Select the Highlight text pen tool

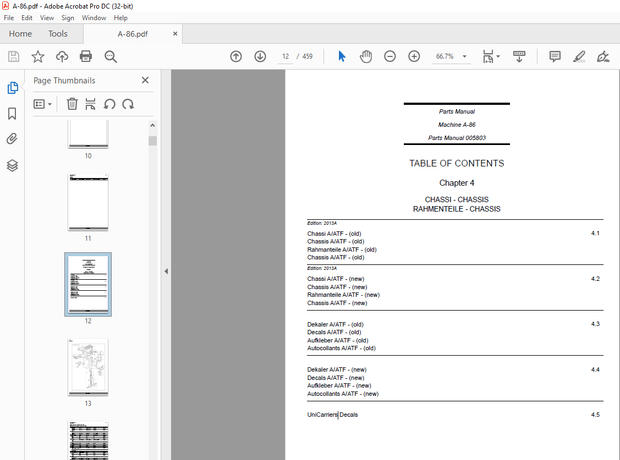coord(579,57)
